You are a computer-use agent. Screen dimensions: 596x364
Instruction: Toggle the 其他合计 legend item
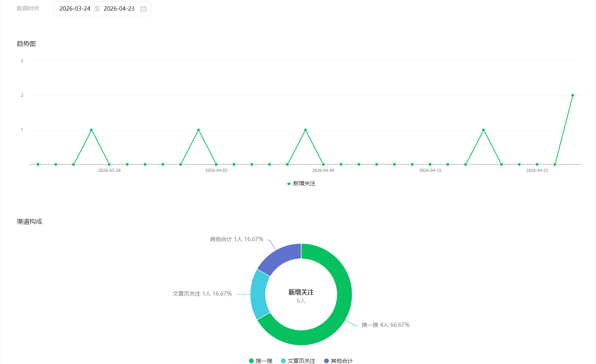point(338,360)
